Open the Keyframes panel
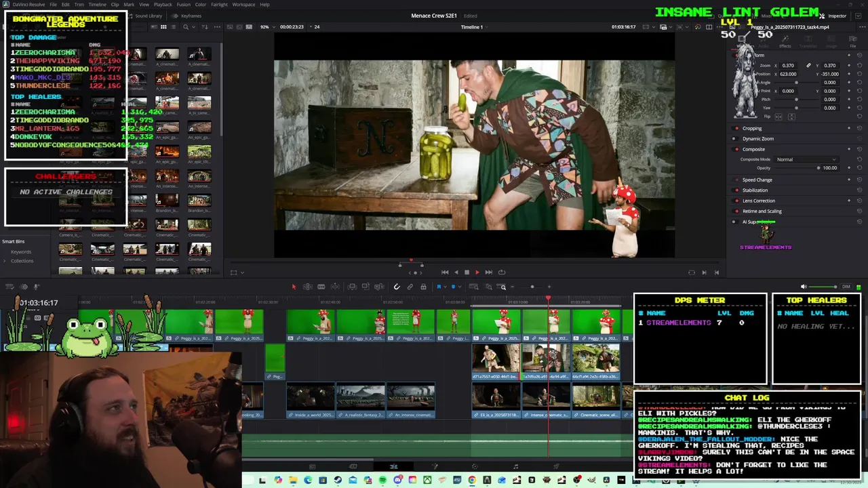This screenshot has height=488, width=868. click(x=187, y=16)
